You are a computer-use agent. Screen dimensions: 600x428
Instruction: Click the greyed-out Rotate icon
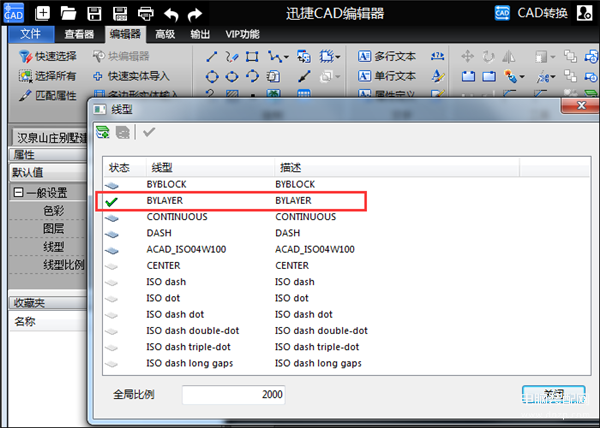488,57
